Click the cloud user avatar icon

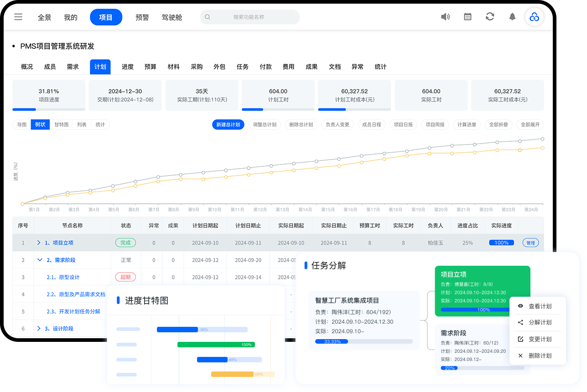(x=534, y=17)
